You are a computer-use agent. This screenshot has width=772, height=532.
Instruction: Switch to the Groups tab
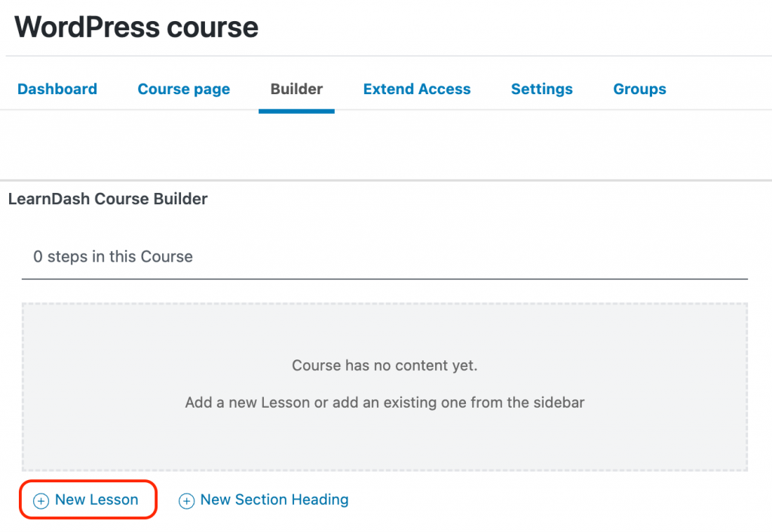pyautogui.click(x=639, y=89)
